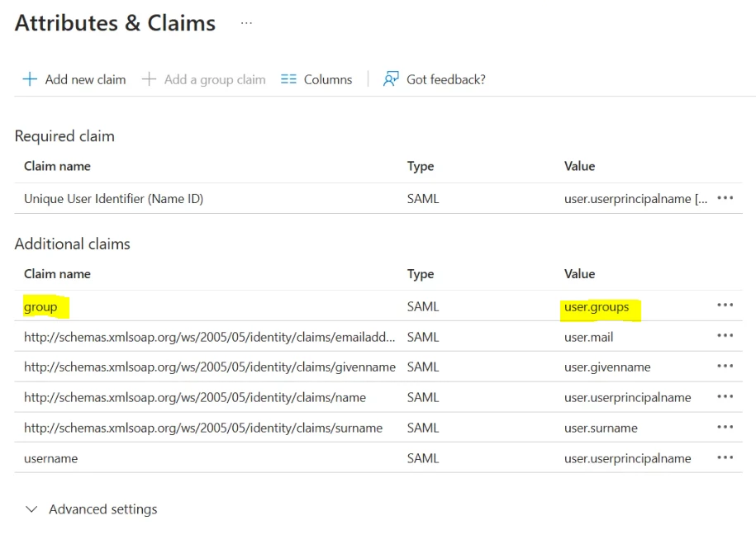This screenshot has width=756, height=535.
Task: Select user.userprincipalname value in claims/name row
Action: [x=628, y=398]
